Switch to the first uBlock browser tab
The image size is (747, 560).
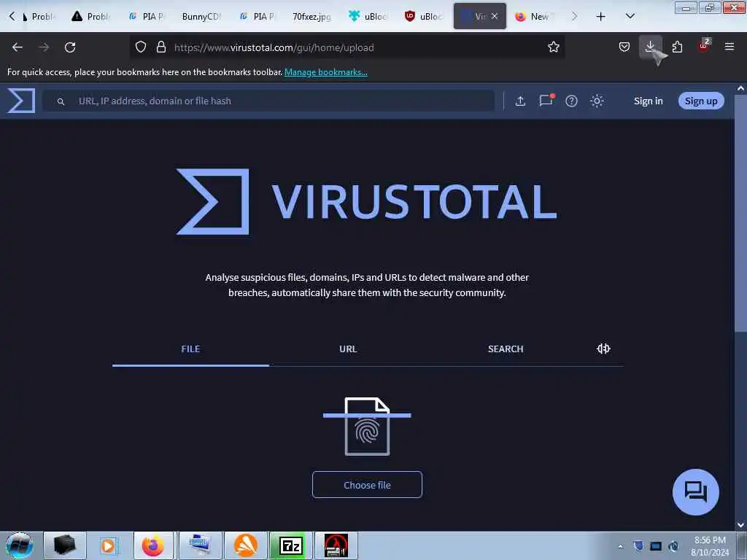(368, 16)
